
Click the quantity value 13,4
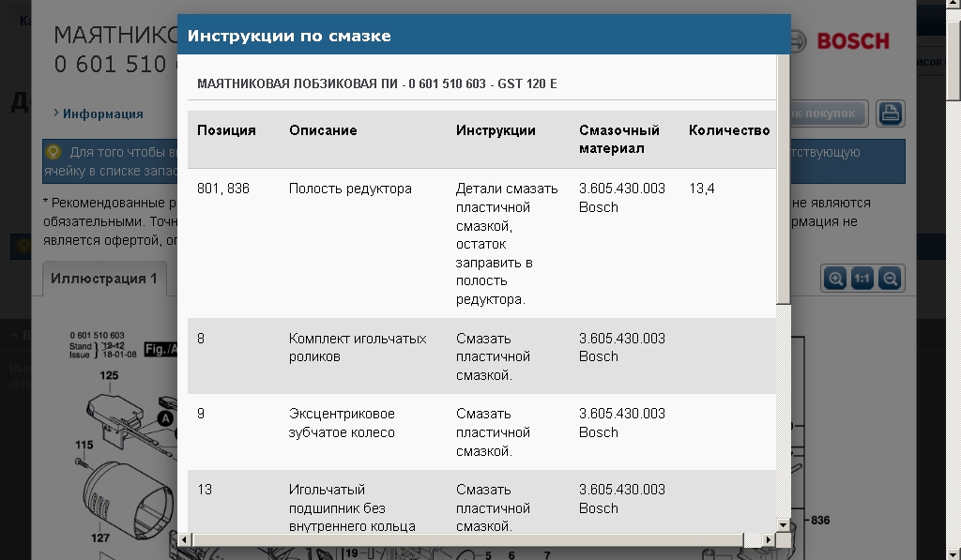(701, 189)
